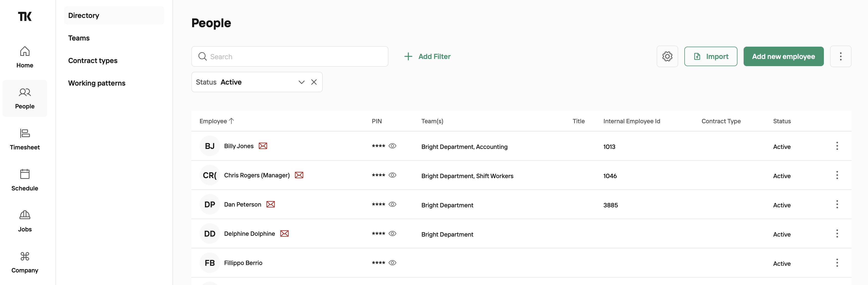
Task: Click the Import button
Action: [711, 56]
